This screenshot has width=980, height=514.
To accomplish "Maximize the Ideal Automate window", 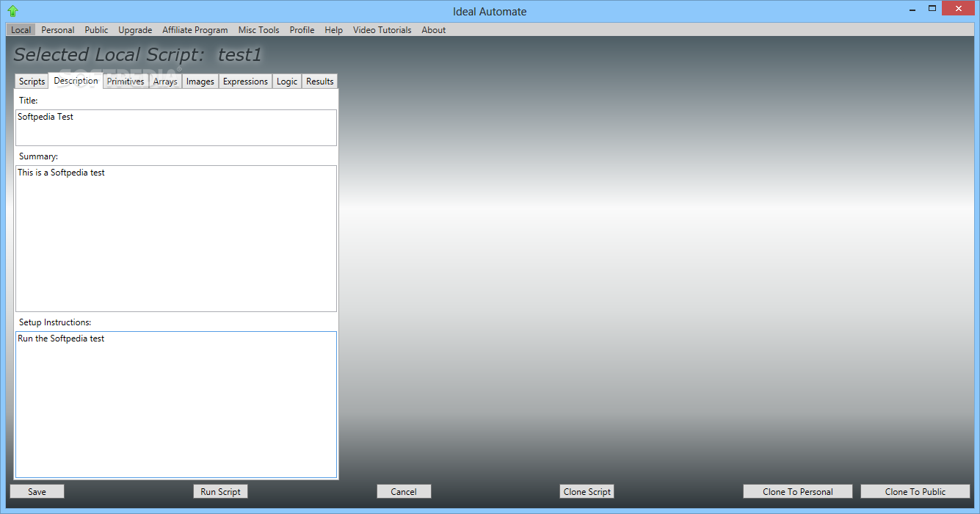I will tap(932, 8).
